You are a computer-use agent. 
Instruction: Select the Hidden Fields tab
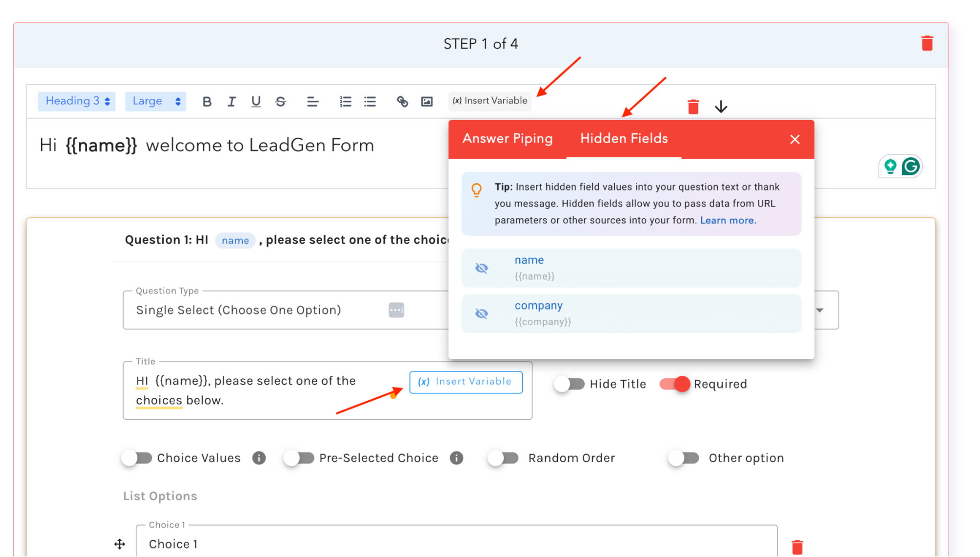click(x=624, y=139)
